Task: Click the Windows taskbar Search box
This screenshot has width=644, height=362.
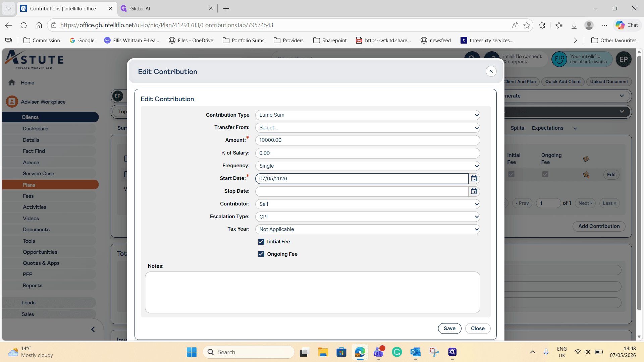Action: pos(249,352)
